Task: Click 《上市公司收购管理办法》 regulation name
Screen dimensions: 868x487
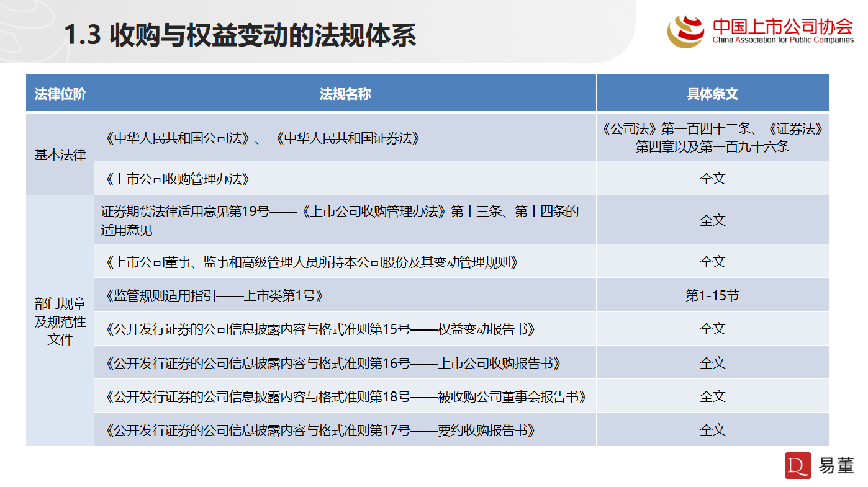Action: pyautogui.click(x=178, y=179)
